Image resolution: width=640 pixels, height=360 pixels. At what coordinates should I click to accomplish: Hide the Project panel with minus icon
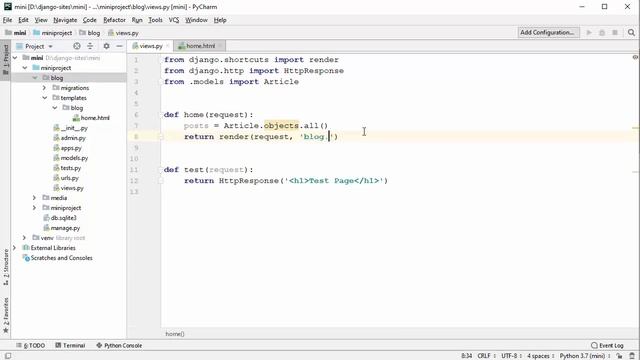point(119,46)
